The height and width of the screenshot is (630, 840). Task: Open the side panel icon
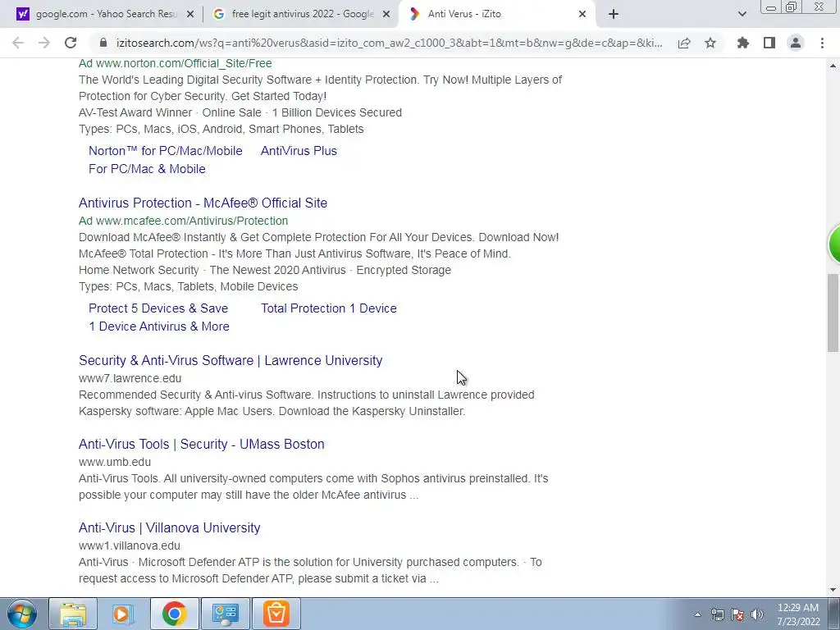tap(769, 43)
